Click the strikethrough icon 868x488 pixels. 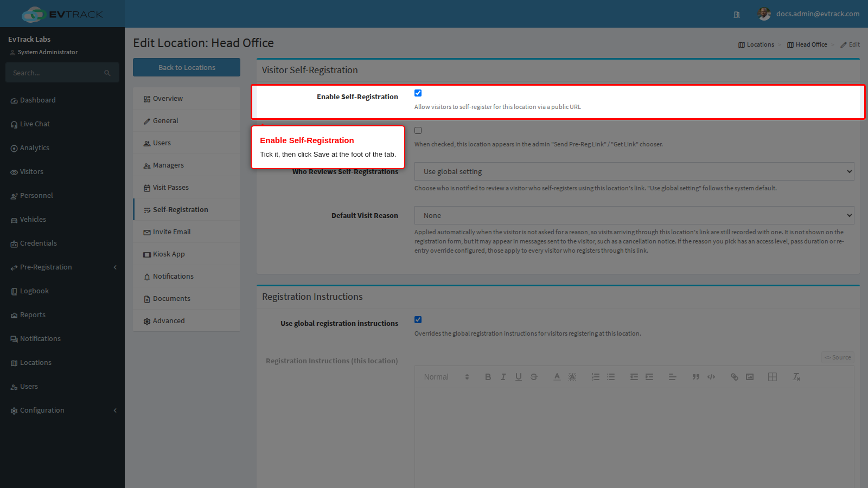point(534,377)
